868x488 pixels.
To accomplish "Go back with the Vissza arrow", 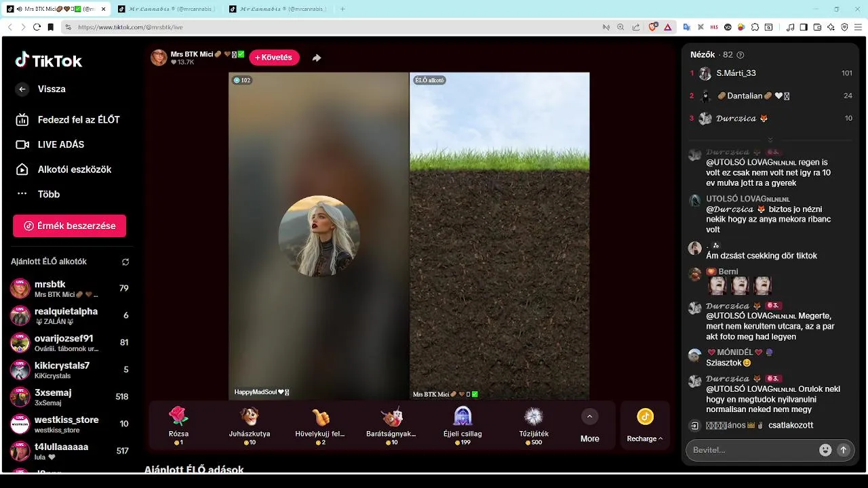I will (x=22, y=89).
